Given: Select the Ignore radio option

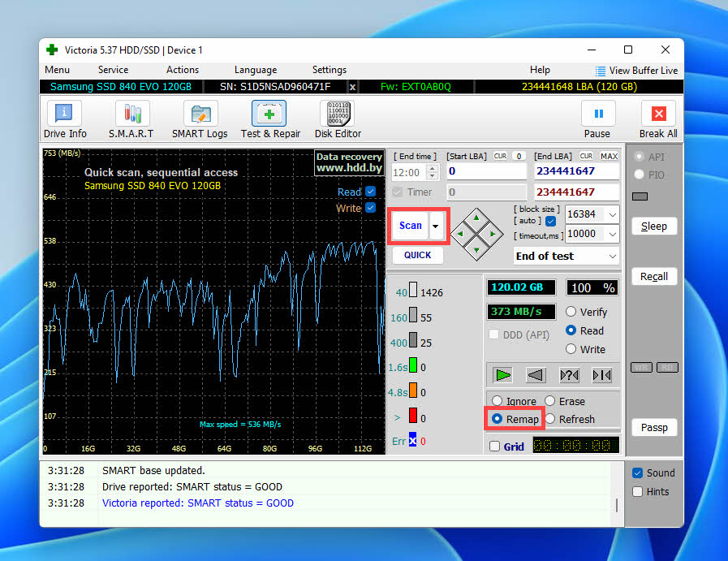Looking at the screenshot, I should pos(497,400).
